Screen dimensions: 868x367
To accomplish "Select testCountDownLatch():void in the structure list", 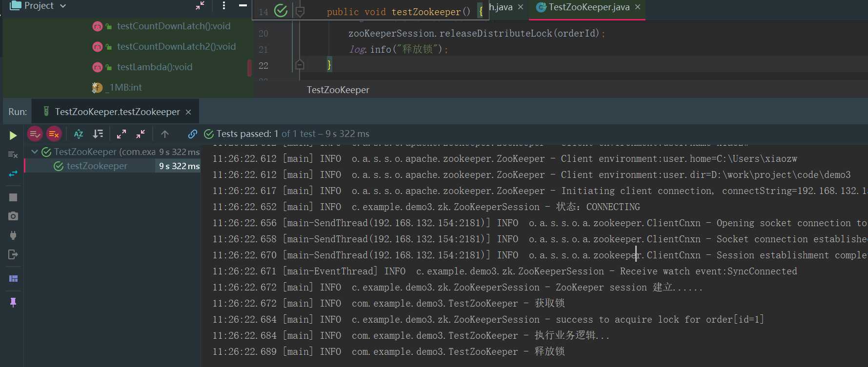I will (x=174, y=26).
